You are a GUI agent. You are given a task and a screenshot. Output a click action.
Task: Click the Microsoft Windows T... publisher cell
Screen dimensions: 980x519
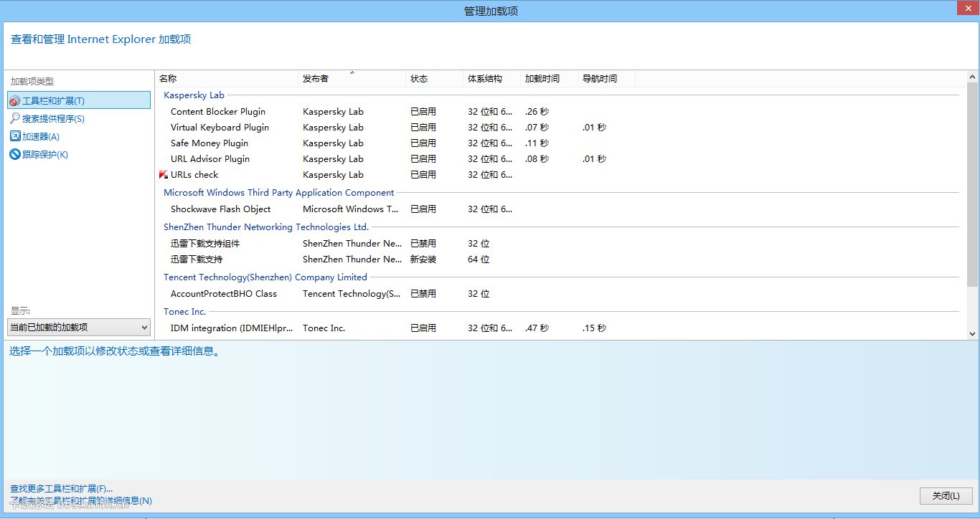[351, 209]
